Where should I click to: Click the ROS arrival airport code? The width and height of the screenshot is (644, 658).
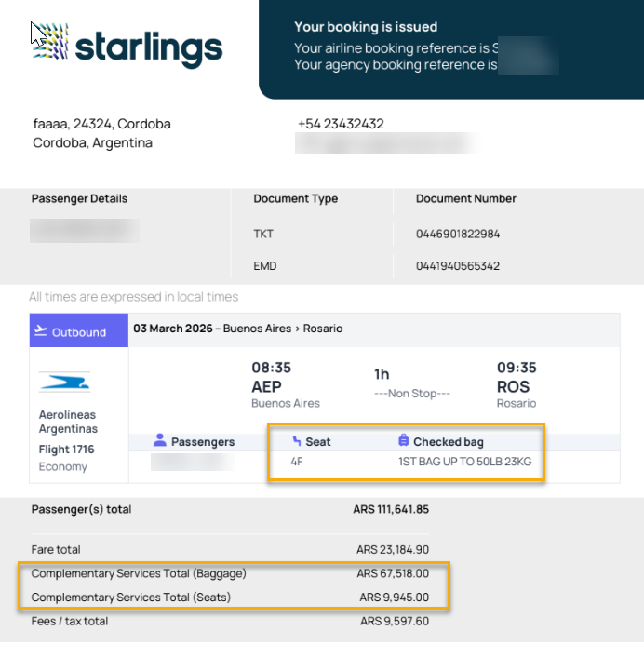513,386
